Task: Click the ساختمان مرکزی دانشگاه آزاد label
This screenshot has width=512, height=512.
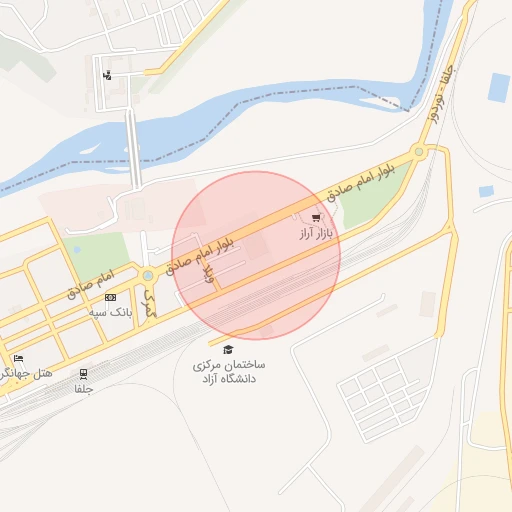Action: click(x=229, y=372)
